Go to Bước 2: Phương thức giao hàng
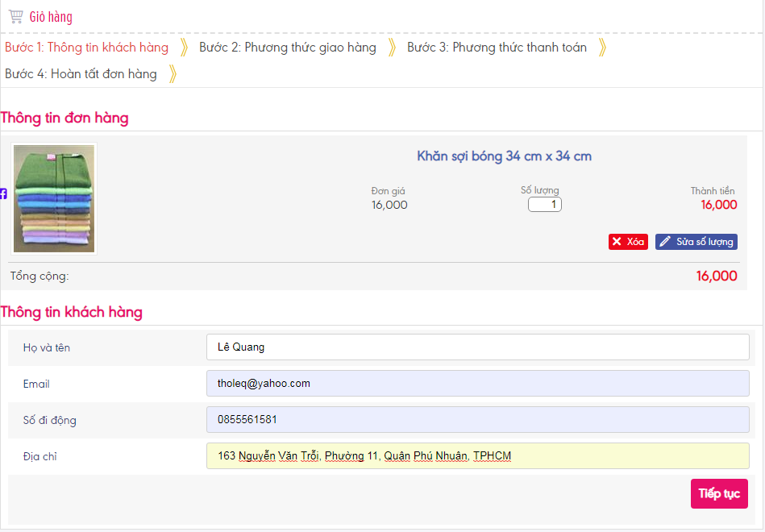 coord(288,48)
